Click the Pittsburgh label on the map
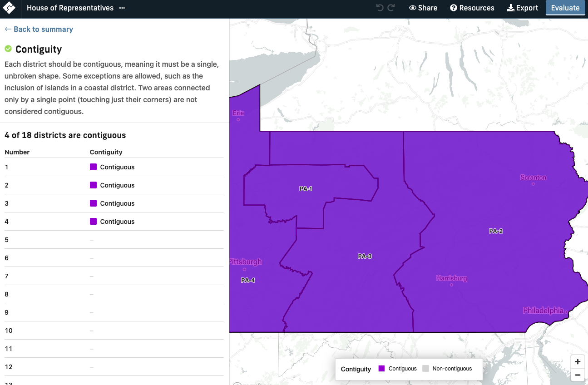588x385 pixels. [246, 262]
